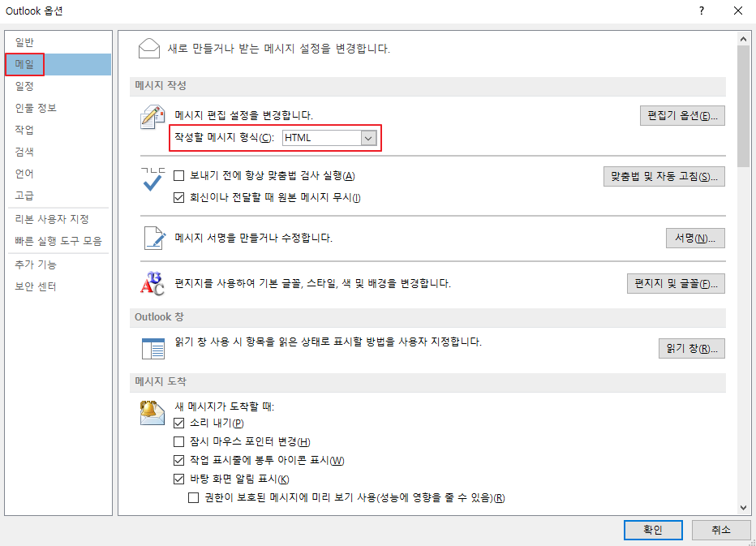Click the 새 메시지가 도착할 때 label
756x546 pixels.
224,406
